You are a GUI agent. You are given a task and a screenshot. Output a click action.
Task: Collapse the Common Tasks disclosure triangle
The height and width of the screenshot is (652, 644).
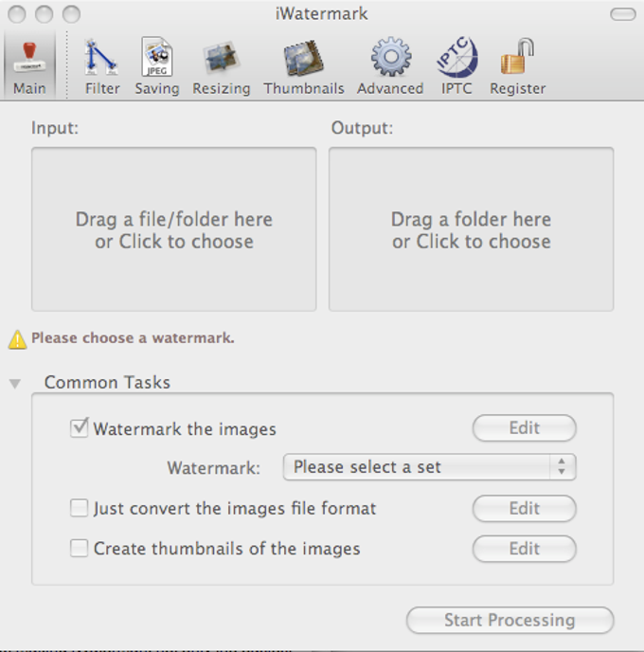click(15, 384)
